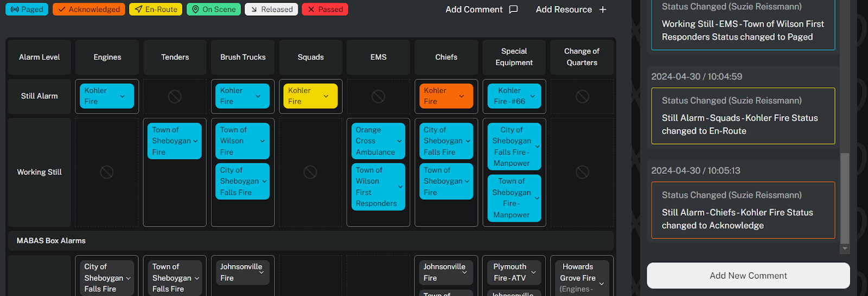Click the Add Resource plus icon

tap(603, 9)
